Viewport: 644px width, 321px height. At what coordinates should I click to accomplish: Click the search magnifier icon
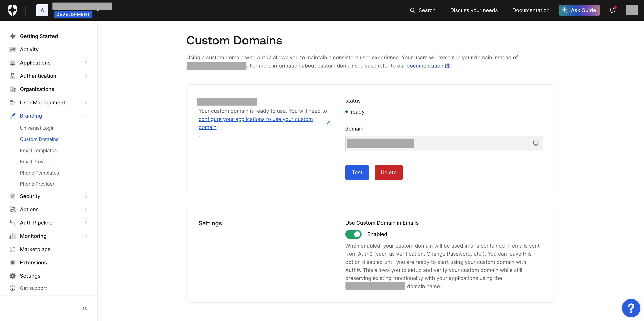413,10
